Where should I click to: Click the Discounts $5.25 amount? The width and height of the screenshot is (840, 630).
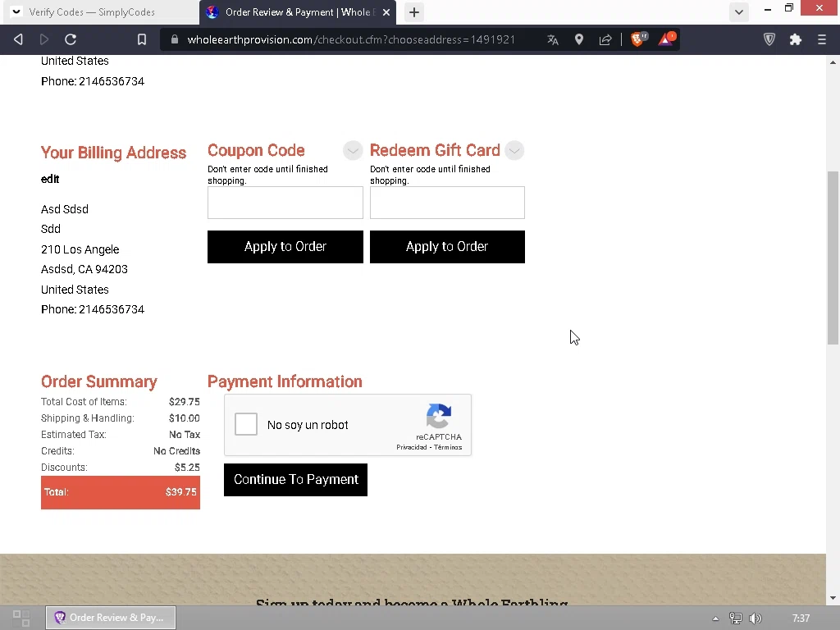pyautogui.click(x=187, y=467)
